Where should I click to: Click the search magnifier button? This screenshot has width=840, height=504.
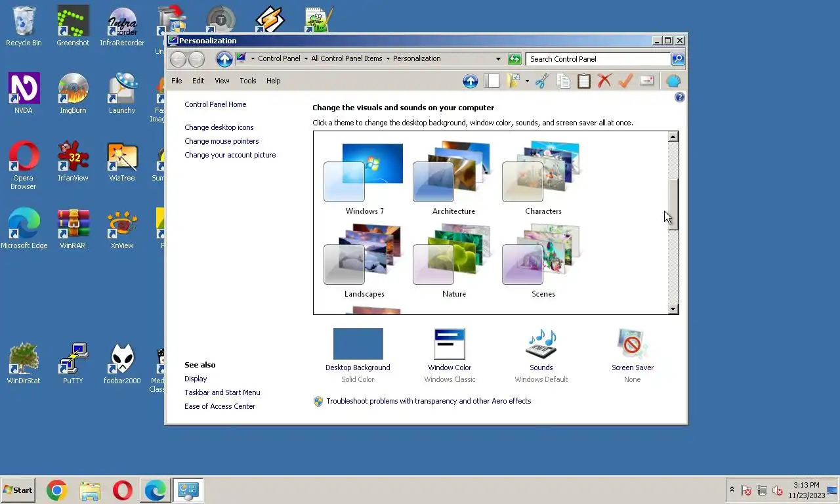678,59
